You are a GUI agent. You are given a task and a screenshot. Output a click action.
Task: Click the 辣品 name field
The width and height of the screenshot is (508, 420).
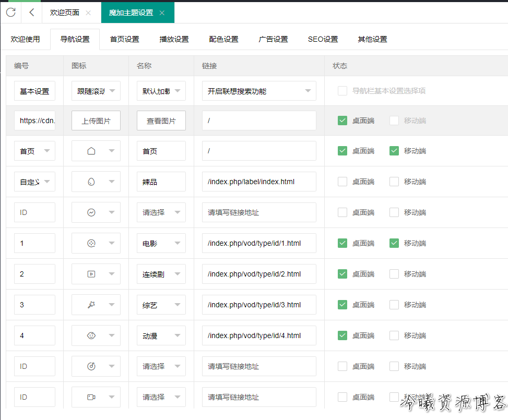click(x=161, y=182)
